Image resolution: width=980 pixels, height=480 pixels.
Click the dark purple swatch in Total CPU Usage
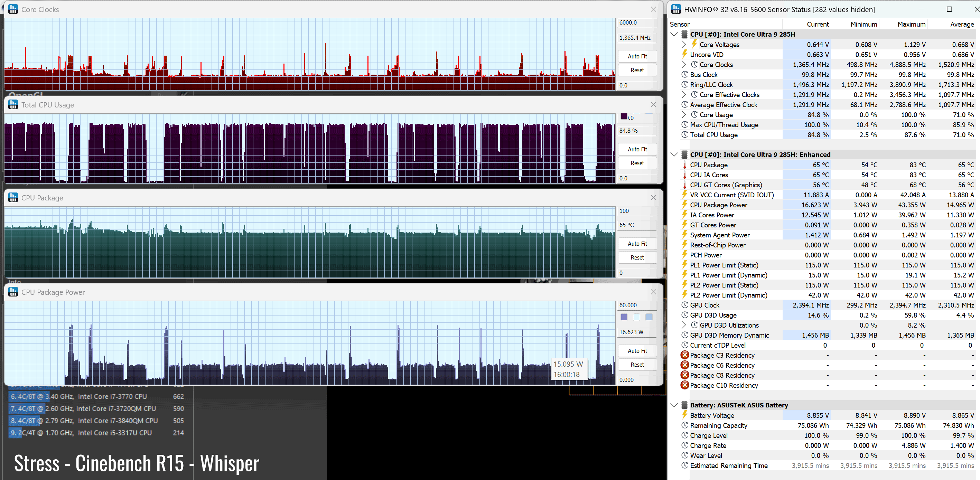(x=624, y=116)
